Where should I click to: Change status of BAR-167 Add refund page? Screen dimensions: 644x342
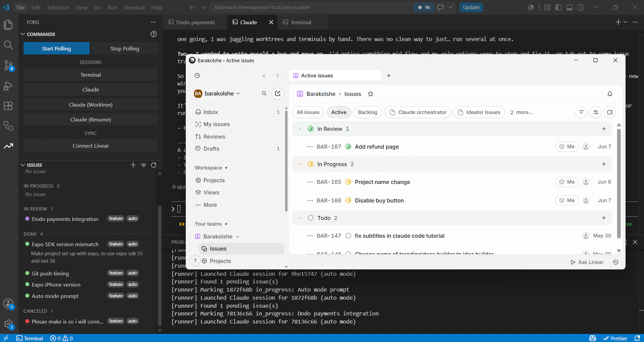(348, 147)
